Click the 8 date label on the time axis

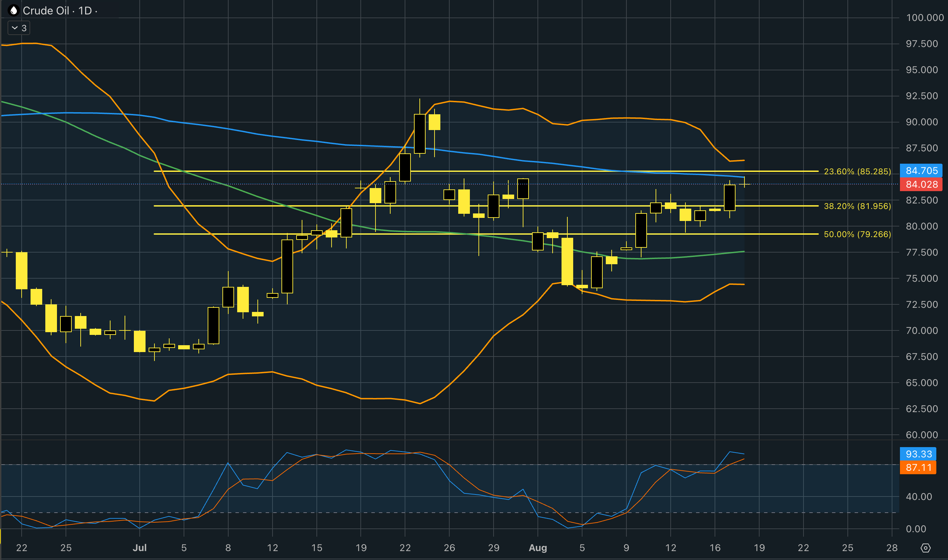pyautogui.click(x=228, y=548)
